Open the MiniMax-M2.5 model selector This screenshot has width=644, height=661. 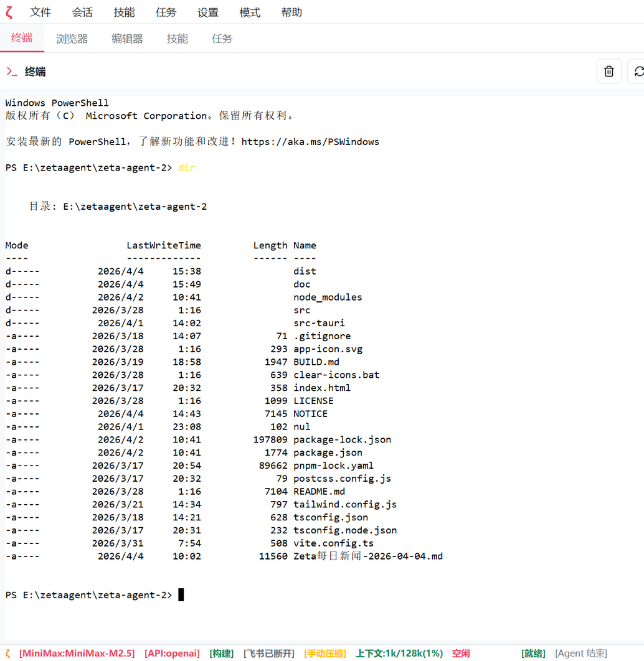(x=77, y=653)
